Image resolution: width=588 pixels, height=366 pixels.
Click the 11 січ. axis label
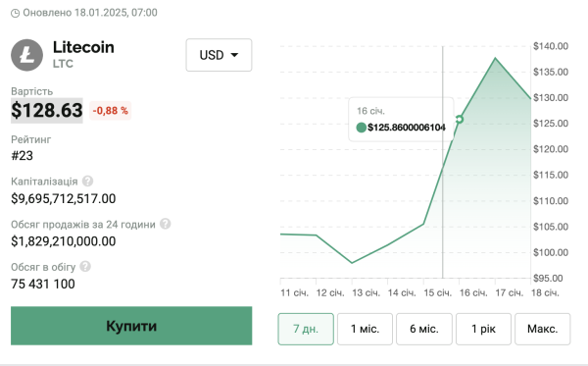click(x=294, y=292)
